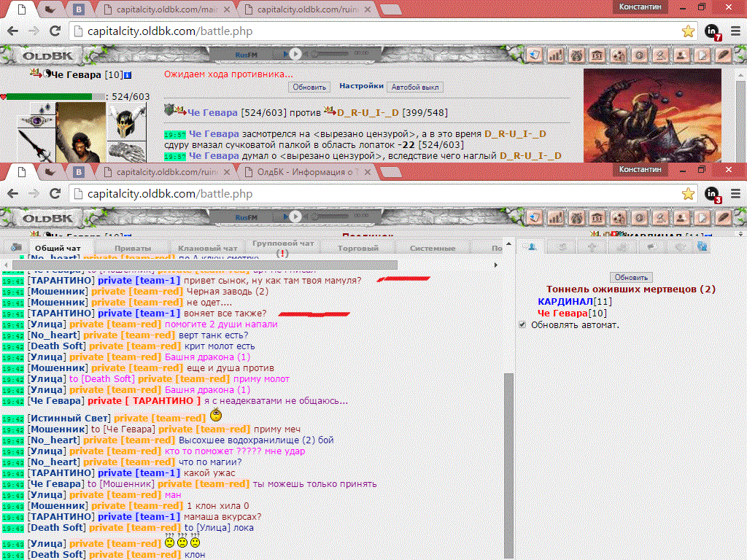Click the info icon next to Че Гевара [10]
The height and width of the screenshot is (560, 747).
coord(128,75)
